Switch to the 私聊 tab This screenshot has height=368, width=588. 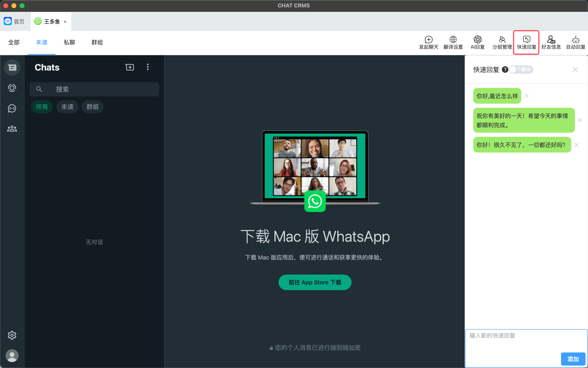click(69, 42)
